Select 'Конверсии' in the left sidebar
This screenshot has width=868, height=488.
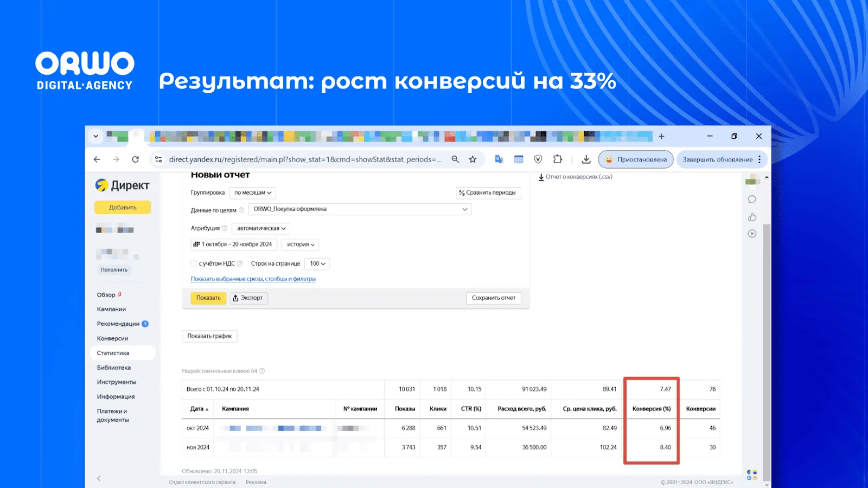point(112,338)
